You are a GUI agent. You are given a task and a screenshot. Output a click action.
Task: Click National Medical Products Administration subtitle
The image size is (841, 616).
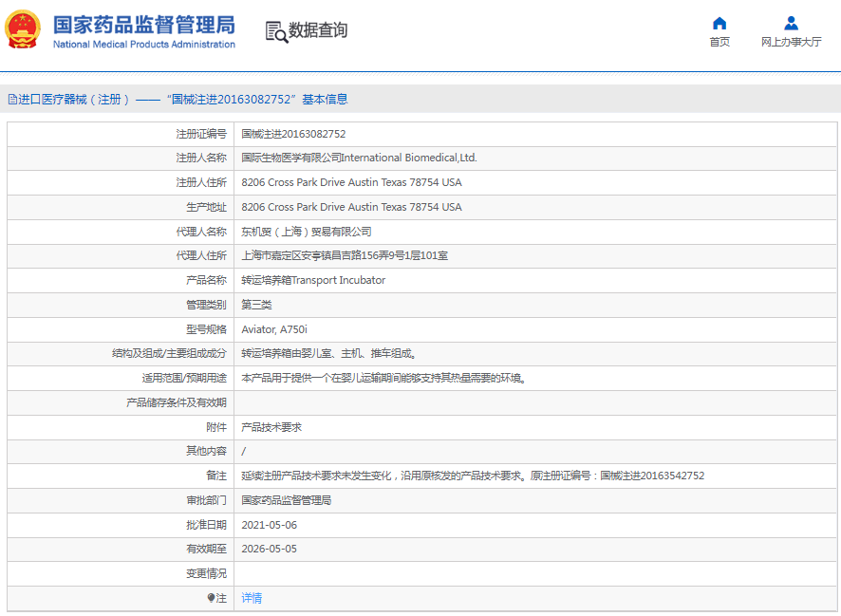[x=143, y=45]
